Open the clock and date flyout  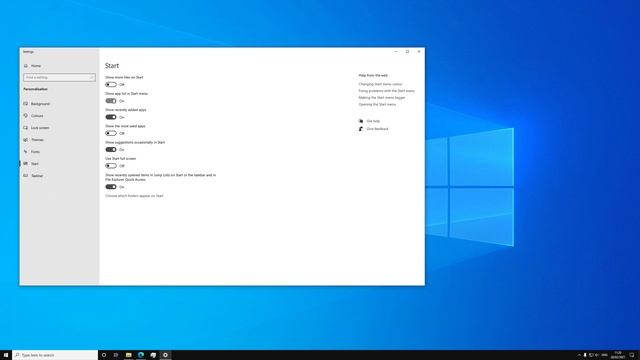[x=618, y=355]
